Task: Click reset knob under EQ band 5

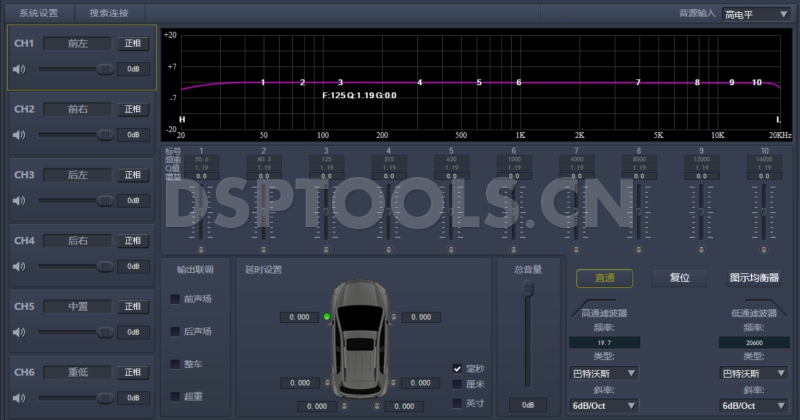Action: tap(451, 250)
